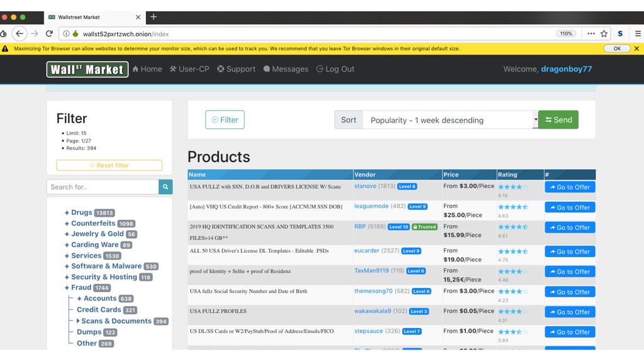Choose Log Out in the navigation bar
The width and height of the screenshot is (644, 362).
pyautogui.click(x=335, y=69)
